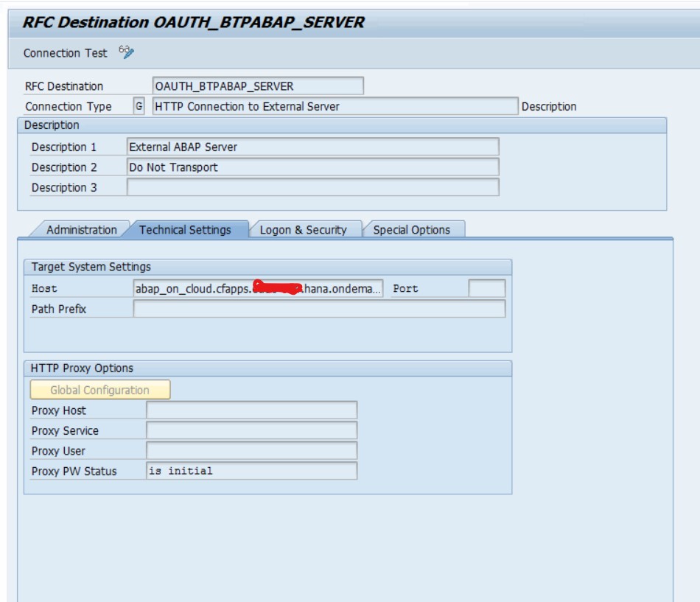The width and height of the screenshot is (700, 602).
Task: Select the Special Options tab
Action: 412,230
